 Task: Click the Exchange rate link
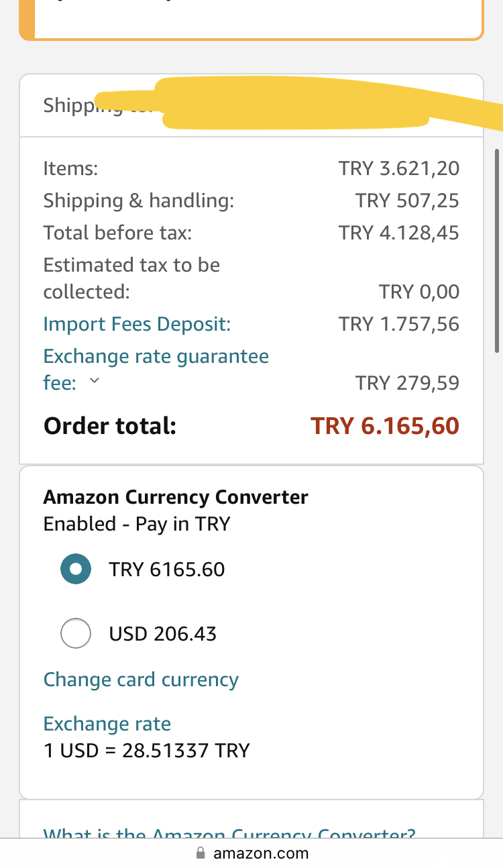pyautogui.click(x=107, y=724)
